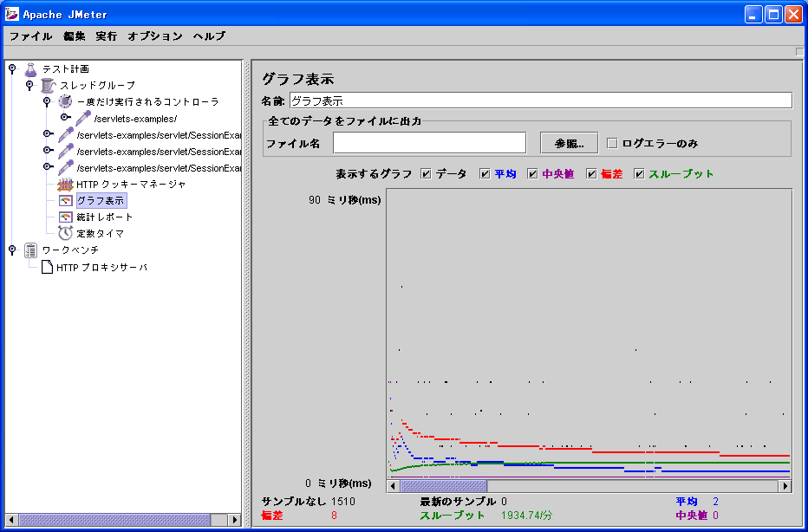Screen dimensions: 808x532
Task: Select the テスト計画 flask icon
Action: coord(31,68)
